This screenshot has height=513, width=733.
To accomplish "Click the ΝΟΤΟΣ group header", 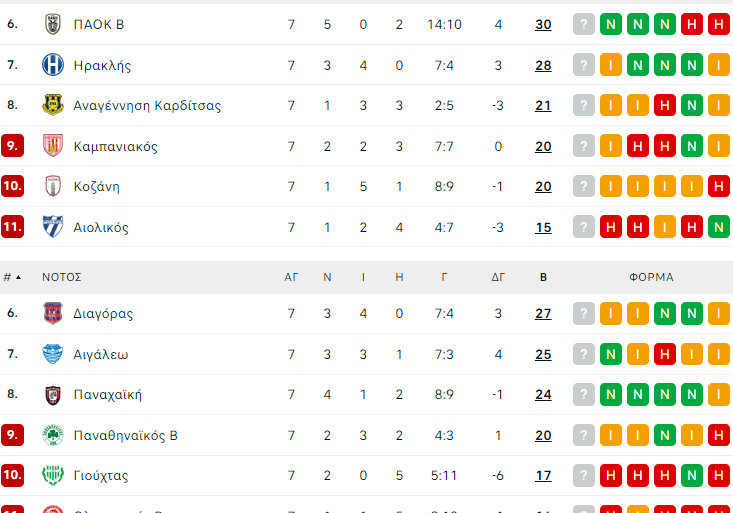I will pyautogui.click(x=62, y=277).
